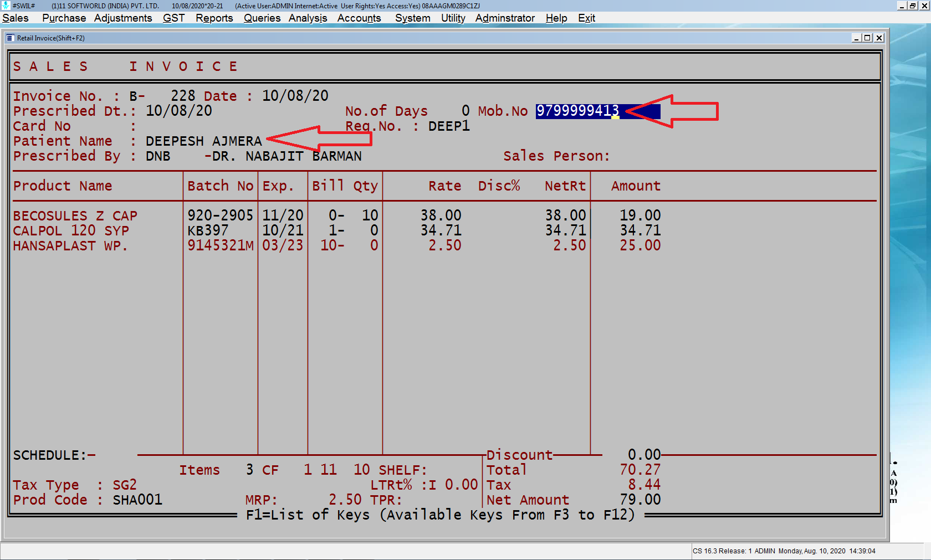Click prescribed date 10/08/20

(178, 111)
